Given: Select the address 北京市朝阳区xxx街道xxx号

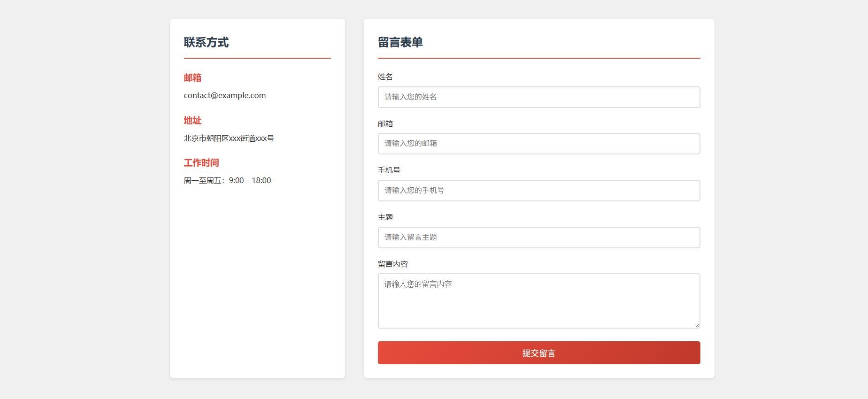Looking at the screenshot, I should [x=229, y=138].
